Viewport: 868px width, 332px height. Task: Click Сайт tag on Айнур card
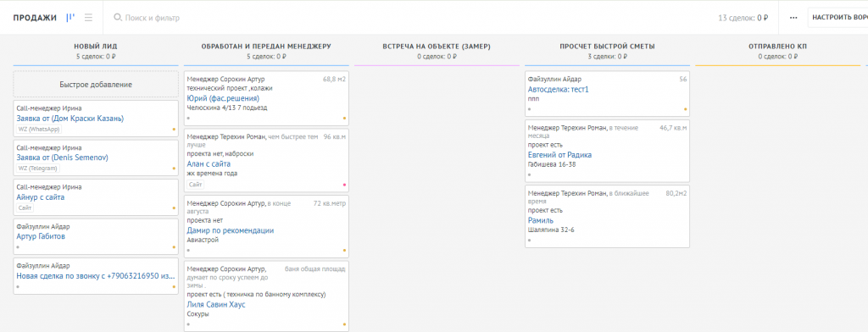click(x=25, y=208)
